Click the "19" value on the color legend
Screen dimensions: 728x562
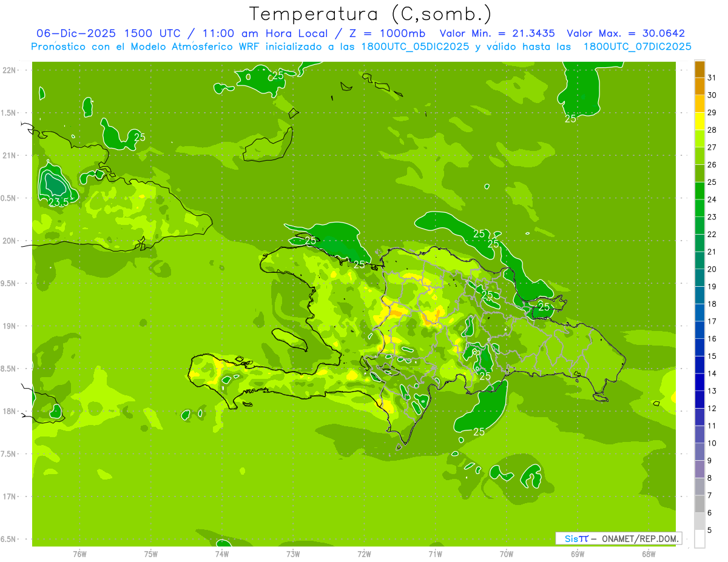(x=712, y=287)
